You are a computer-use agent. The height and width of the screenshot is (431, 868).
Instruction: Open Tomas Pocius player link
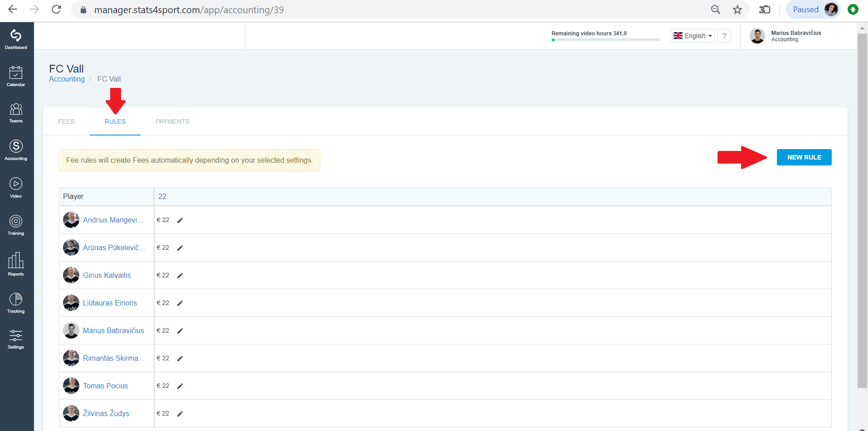pos(105,386)
